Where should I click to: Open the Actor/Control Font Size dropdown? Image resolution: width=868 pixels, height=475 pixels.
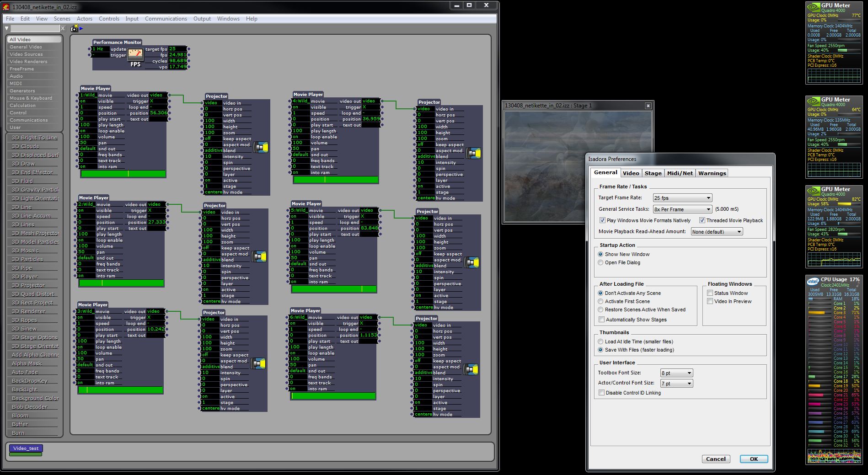coord(676,384)
